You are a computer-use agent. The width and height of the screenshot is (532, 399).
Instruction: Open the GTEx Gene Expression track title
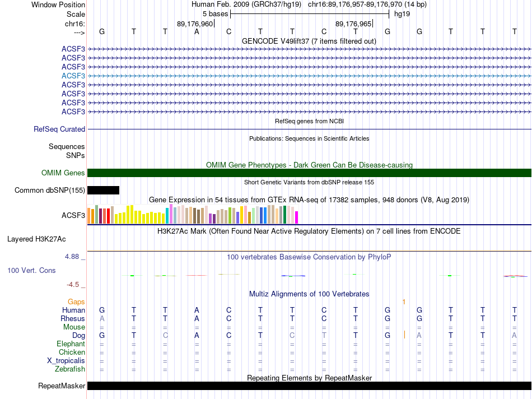pos(309,199)
